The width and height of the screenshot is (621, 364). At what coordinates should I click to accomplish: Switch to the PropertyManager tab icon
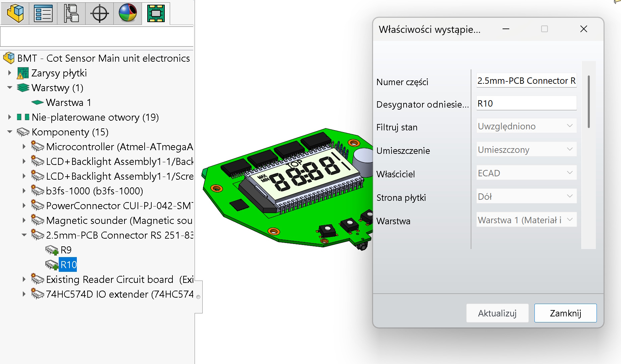[x=43, y=14]
